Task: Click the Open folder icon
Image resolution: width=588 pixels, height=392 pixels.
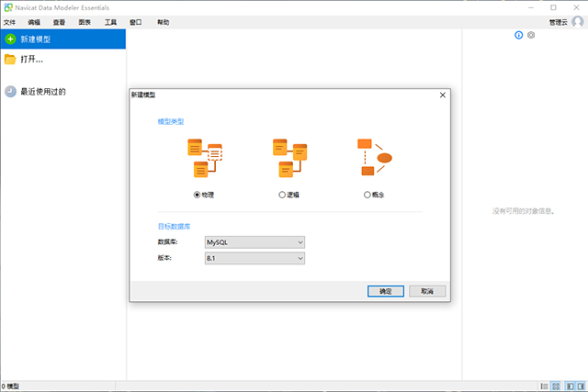Action: (10, 60)
